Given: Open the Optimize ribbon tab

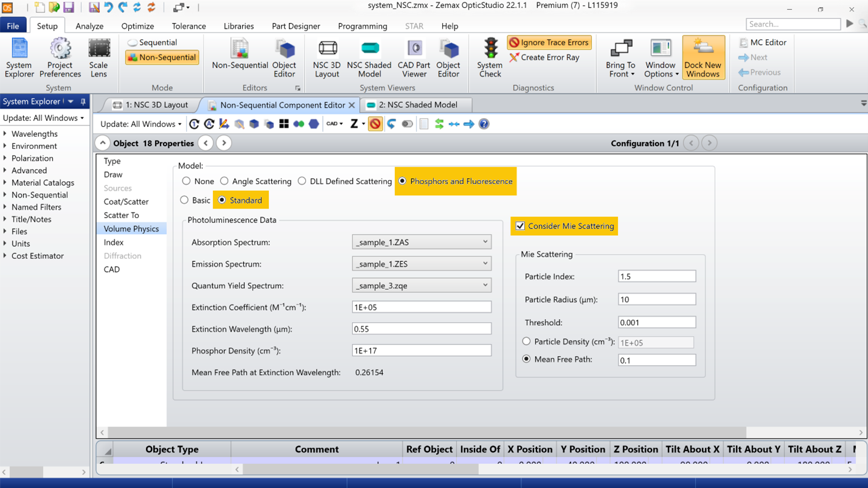Looking at the screenshot, I should coord(137,26).
